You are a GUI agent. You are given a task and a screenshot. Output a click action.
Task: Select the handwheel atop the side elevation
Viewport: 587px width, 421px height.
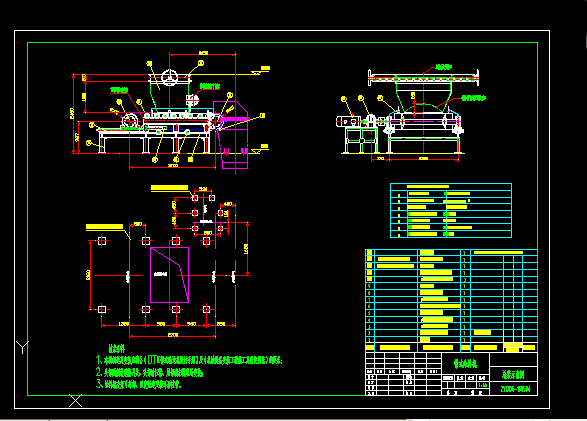click(x=169, y=78)
